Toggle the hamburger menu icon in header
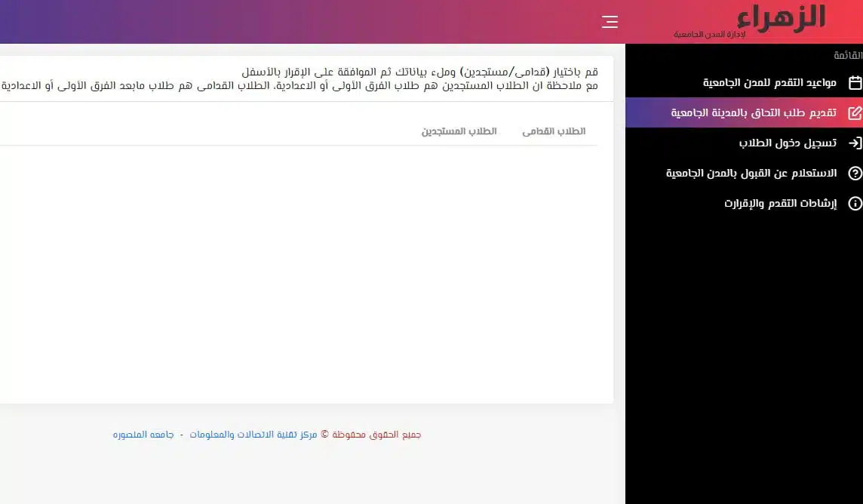Viewport: 863px width, 504px height. [x=610, y=21]
